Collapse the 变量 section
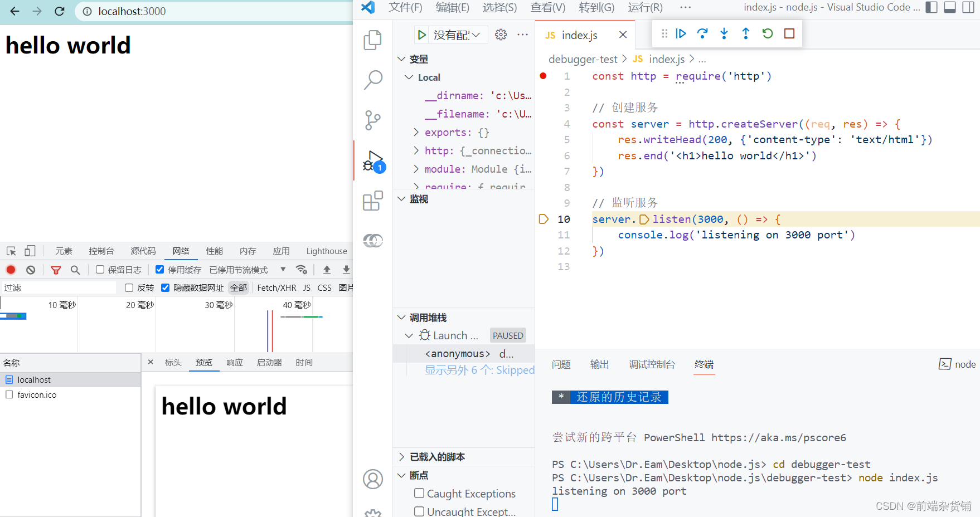This screenshot has height=517, width=980. coord(401,59)
